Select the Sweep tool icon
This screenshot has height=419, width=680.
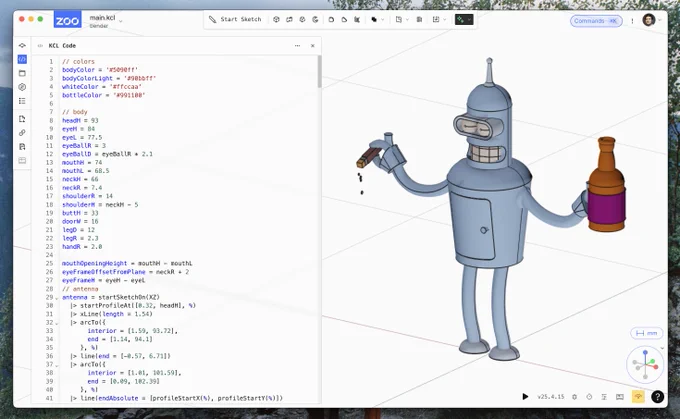289,20
